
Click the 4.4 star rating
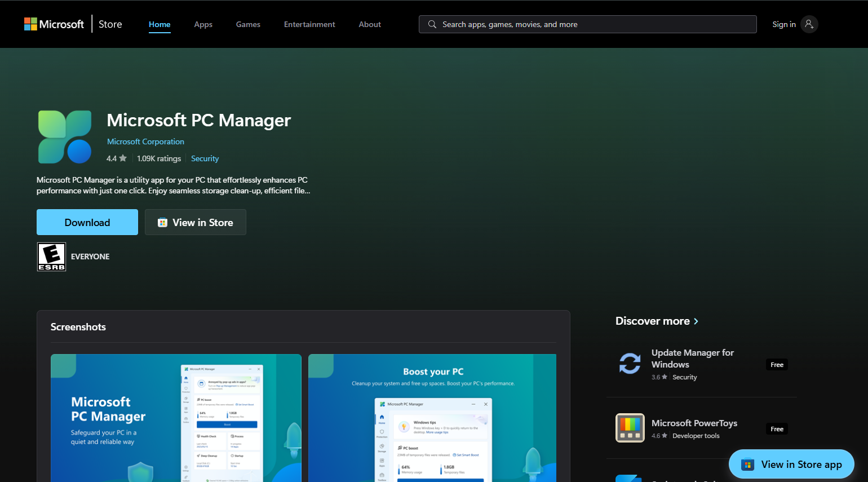(117, 158)
